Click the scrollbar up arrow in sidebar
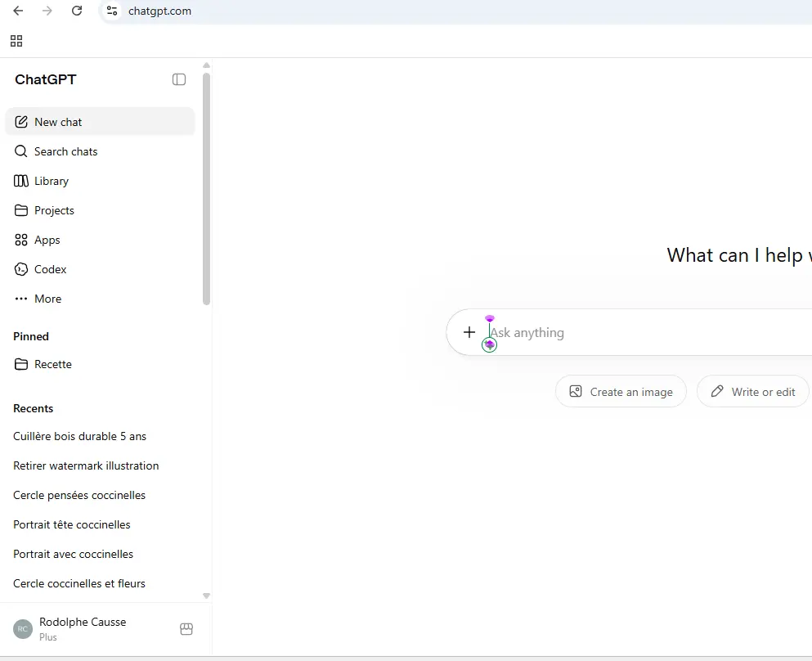The image size is (812, 661). 207,65
